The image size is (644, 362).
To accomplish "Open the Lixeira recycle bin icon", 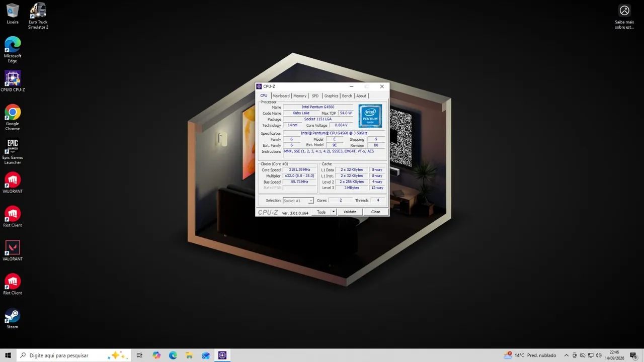I will point(13,14).
